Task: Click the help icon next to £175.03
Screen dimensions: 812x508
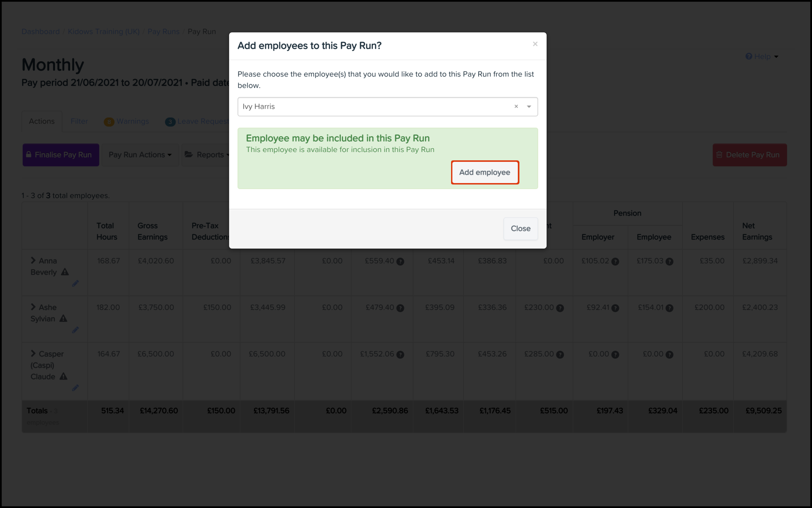Action: tap(669, 261)
